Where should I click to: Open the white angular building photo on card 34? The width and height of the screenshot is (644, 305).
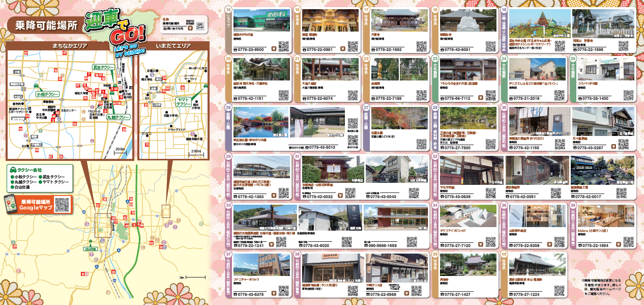pyautogui.click(x=467, y=216)
